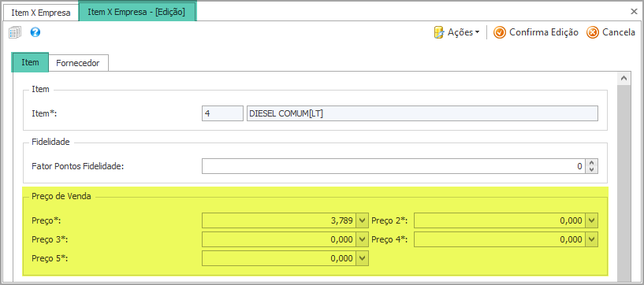Expand the Preço 2 dropdown arrow
644x285 pixels.
(x=591, y=220)
